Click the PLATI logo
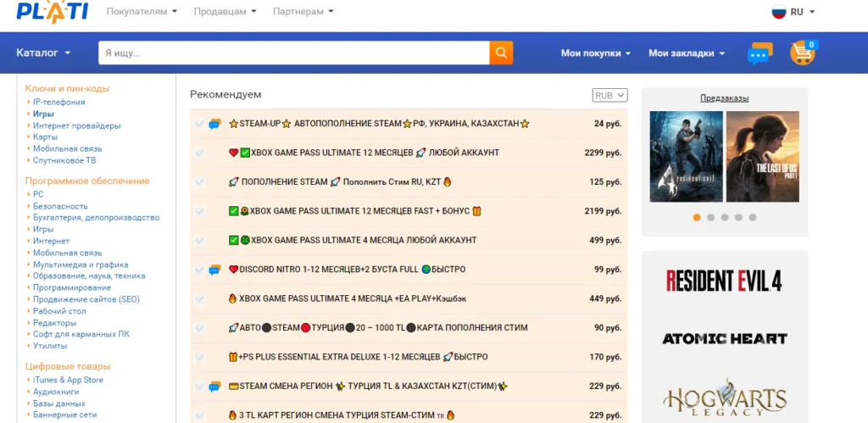This screenshot has height=423, width=868. 52,12
